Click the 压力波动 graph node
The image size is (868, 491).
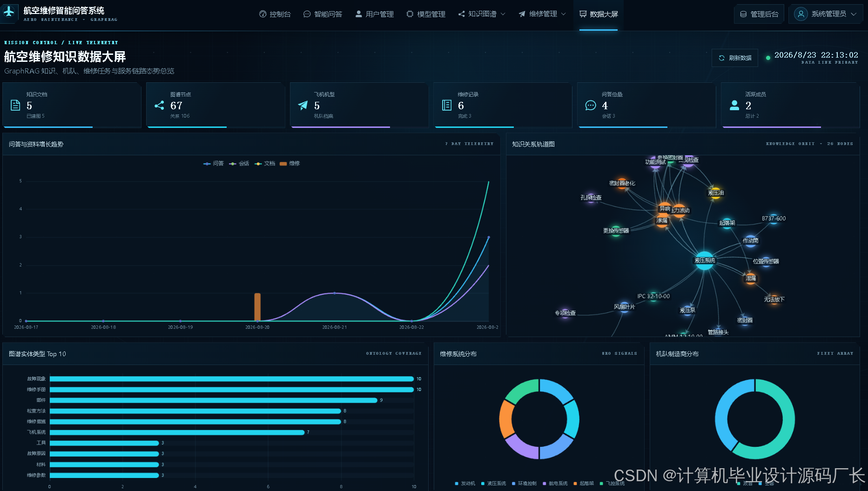point(680,210)
